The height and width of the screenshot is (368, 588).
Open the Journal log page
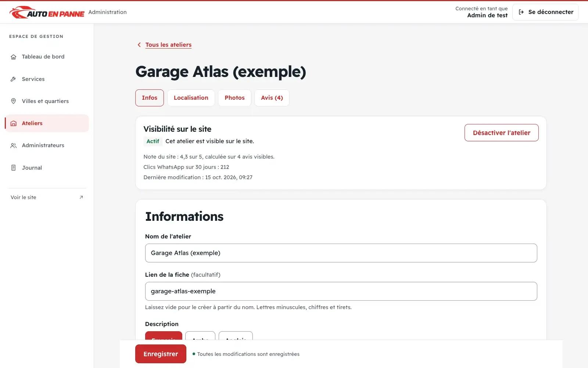coord(47,168)
